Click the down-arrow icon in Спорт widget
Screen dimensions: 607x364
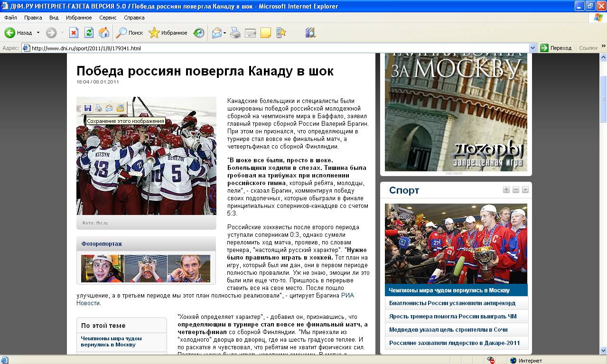pos(525,190)
